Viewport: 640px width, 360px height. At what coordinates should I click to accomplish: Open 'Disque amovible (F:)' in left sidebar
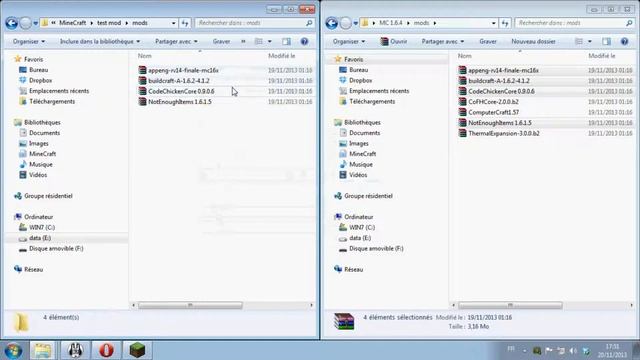tap(56, 249)
